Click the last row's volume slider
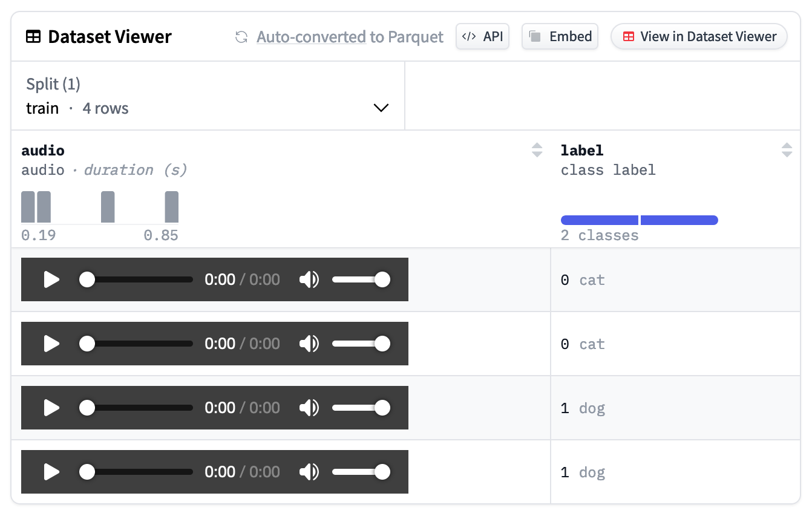This screenshot has height=519, width=812. (x=360, y=472)
